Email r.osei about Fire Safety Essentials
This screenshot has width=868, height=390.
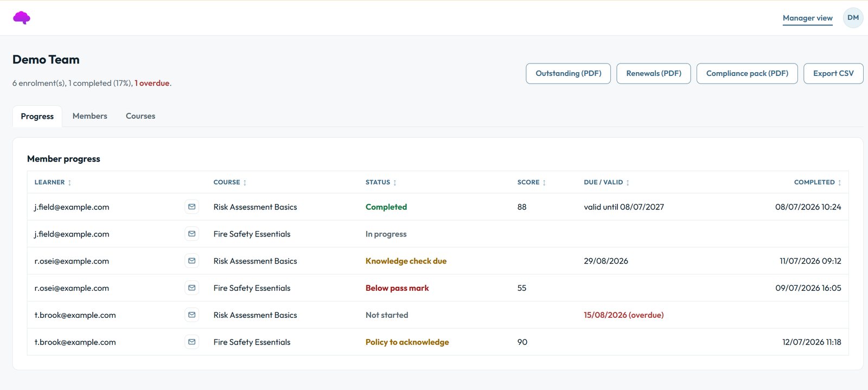tap(192, 288)
